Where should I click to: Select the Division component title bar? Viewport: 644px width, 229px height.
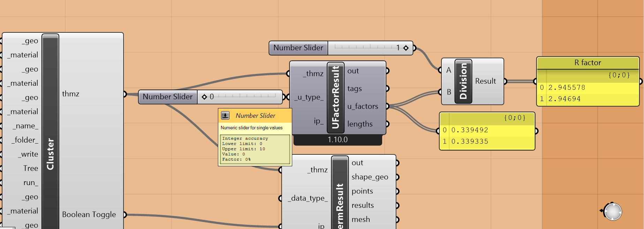463,81
